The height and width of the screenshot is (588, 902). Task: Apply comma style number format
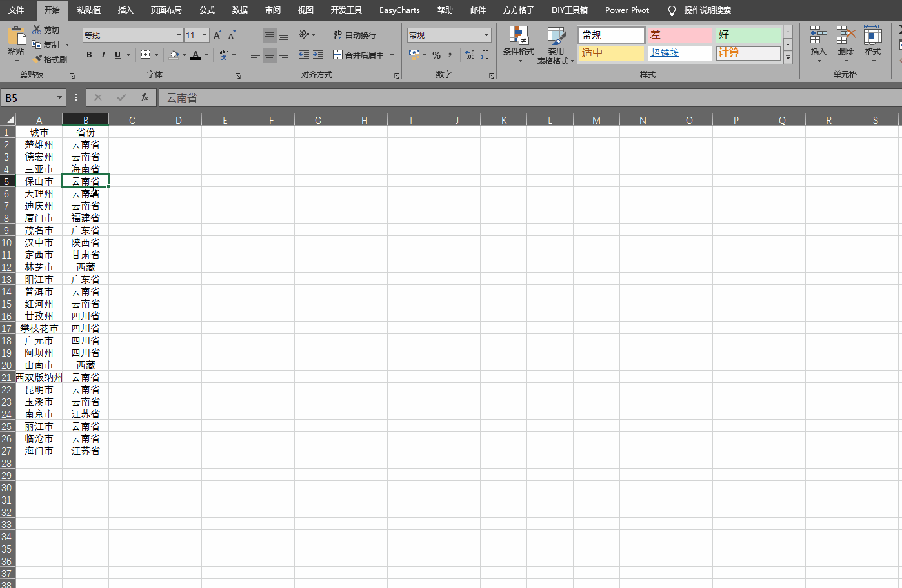pyautogui.click(x=450, y=55)
